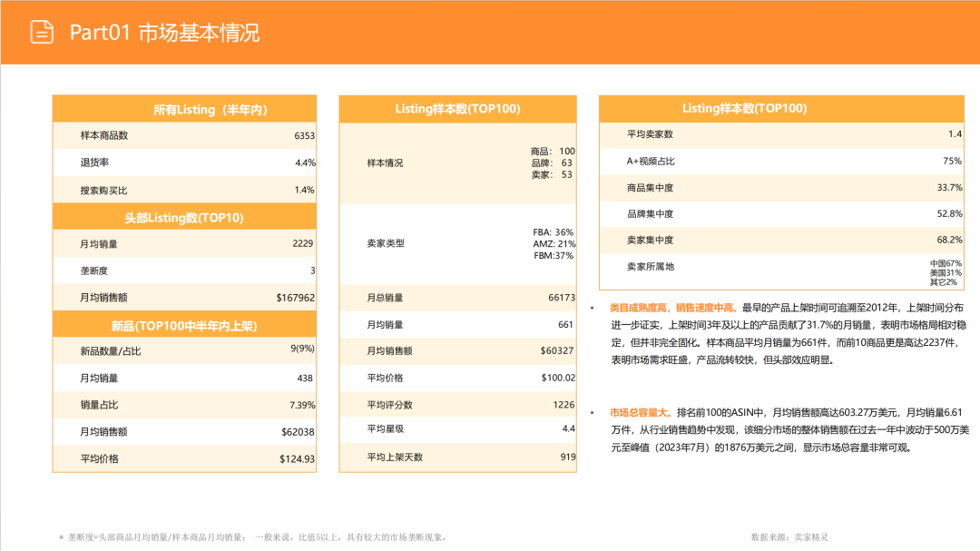Click the $124.93 average price value
The image size is (980, 551).
point(298,459)
